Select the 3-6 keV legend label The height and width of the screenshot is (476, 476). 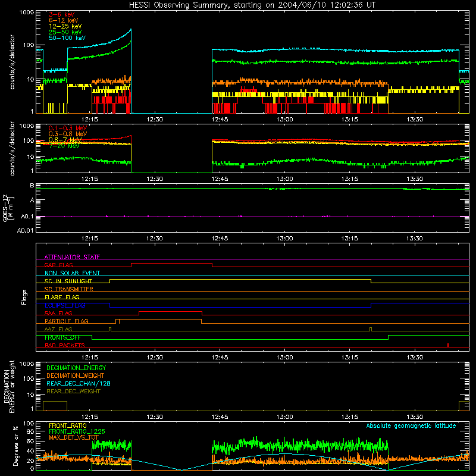point(62,14)
